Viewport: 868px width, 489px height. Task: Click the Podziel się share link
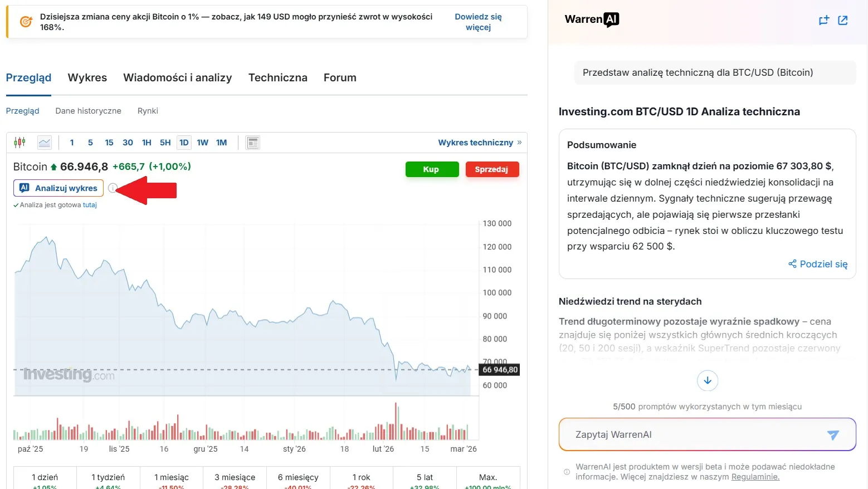(818, 264)
